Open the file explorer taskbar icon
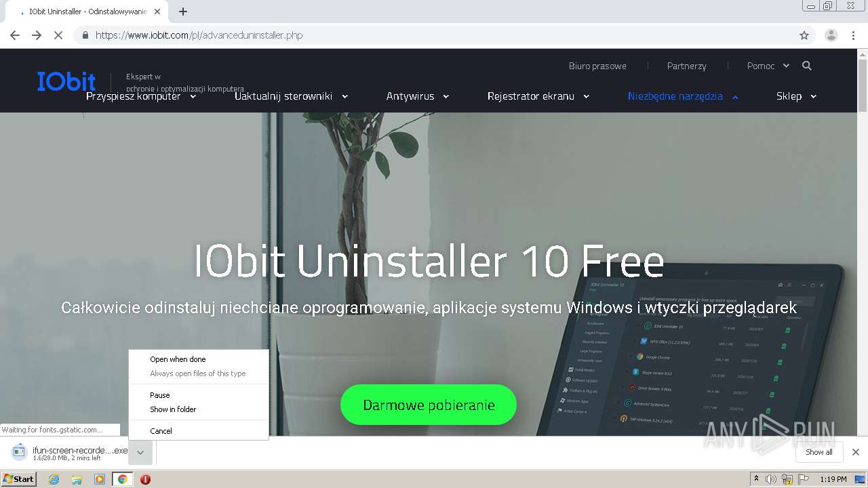The image size is (868, 488). 77,479
